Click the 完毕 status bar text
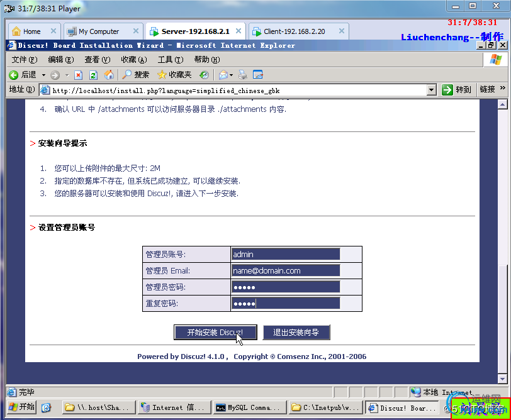The height and width of the screenshot is (420, 511). click(26, 392)
